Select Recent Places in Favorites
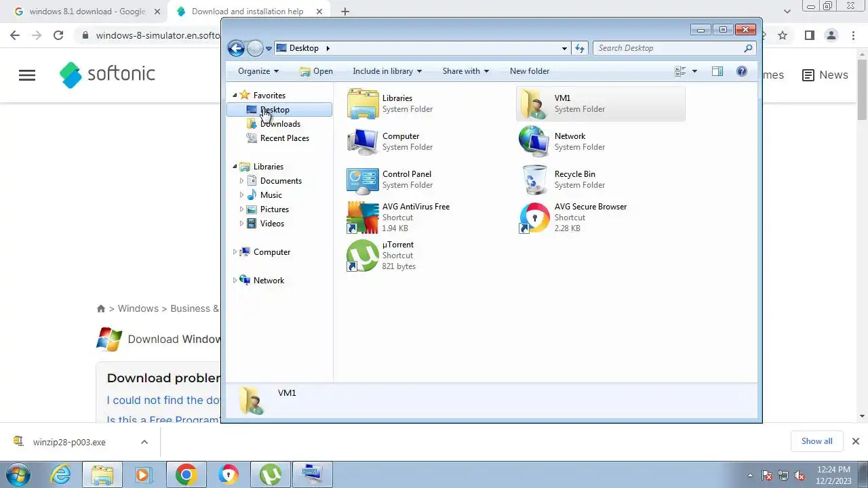This screenshot has width=868, height=488. (284, 138)
